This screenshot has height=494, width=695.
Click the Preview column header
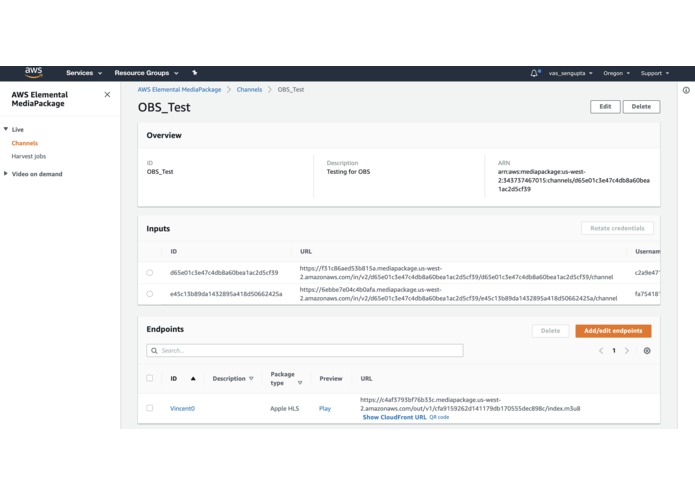tap(331, 378)
